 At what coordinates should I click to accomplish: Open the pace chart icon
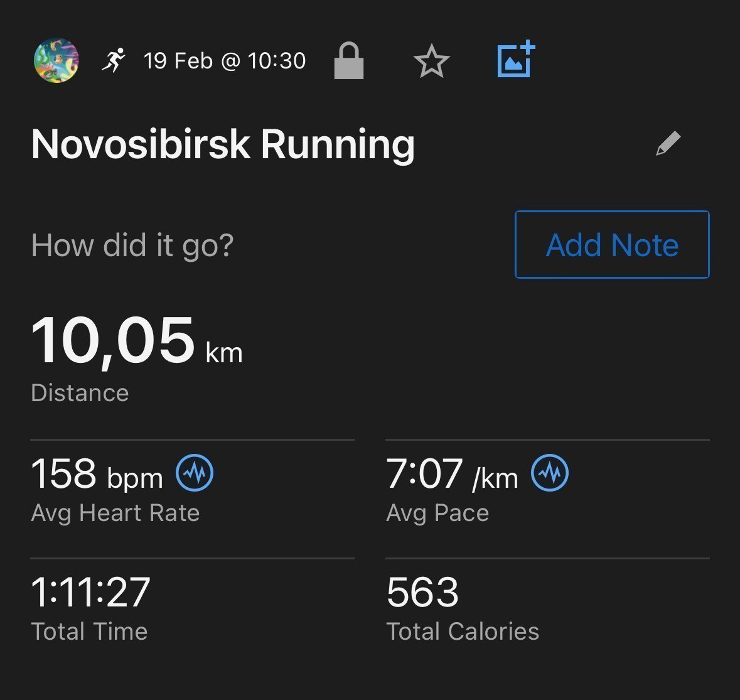click(x=550, y=473)
